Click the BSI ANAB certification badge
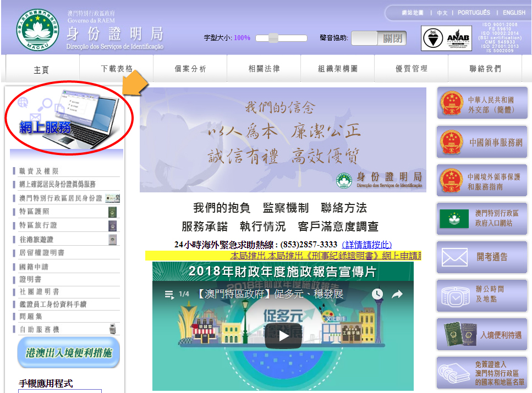Viewport: 532px width, 393px height. (x=446, y=38)
